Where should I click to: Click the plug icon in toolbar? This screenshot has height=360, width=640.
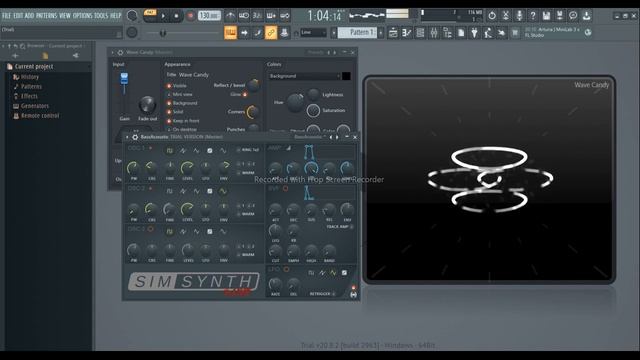coord(474,33)
